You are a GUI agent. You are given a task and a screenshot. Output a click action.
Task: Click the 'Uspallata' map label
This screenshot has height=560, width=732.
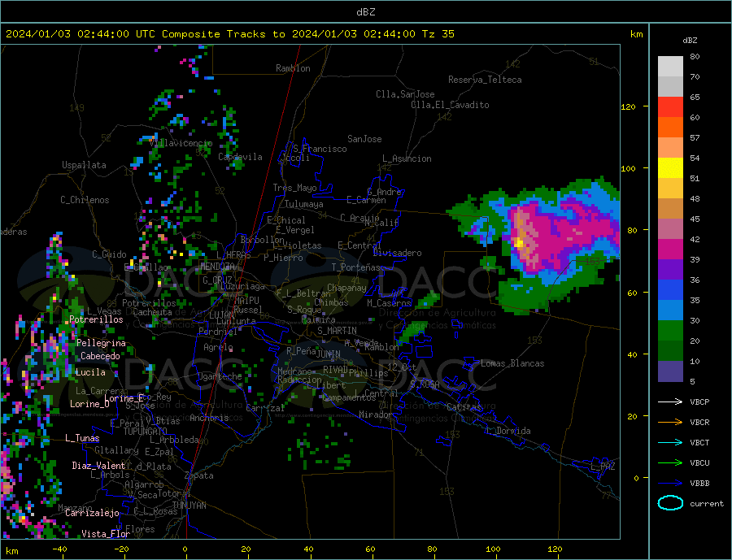pyautogui.click(x=84, y=165)
